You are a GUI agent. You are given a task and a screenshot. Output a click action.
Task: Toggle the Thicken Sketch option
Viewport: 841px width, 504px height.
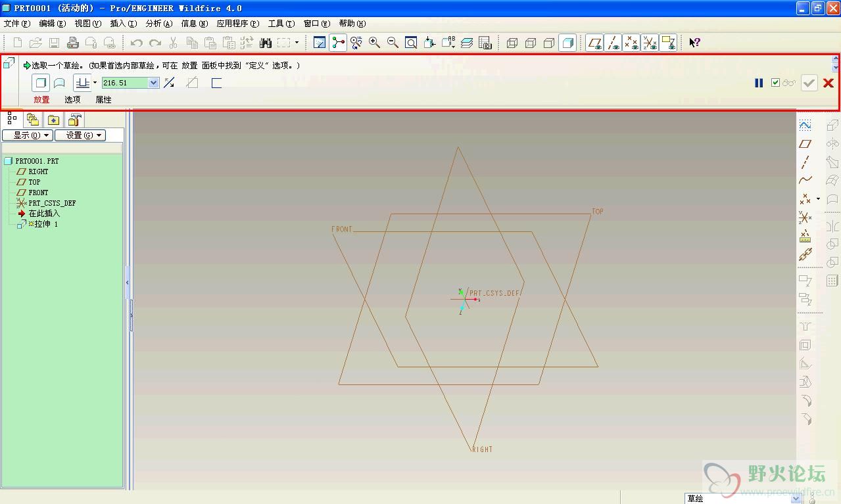click(x=216, y=83)
